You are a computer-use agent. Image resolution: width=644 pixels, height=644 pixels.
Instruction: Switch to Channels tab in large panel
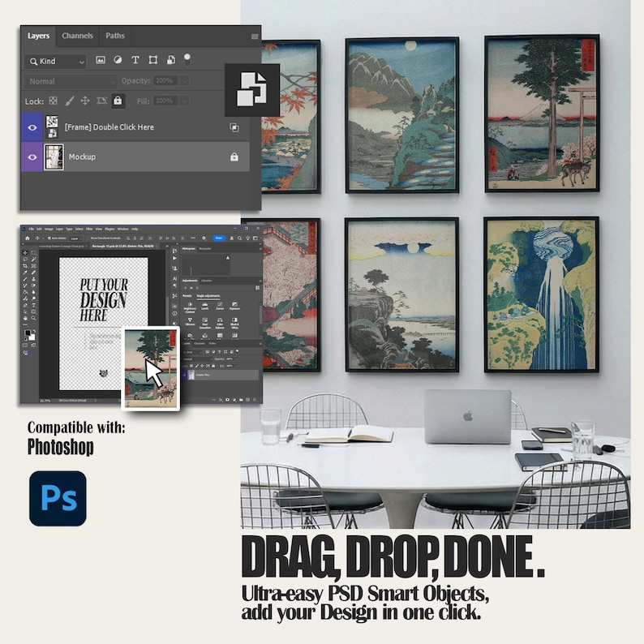[x=77, y=36]
